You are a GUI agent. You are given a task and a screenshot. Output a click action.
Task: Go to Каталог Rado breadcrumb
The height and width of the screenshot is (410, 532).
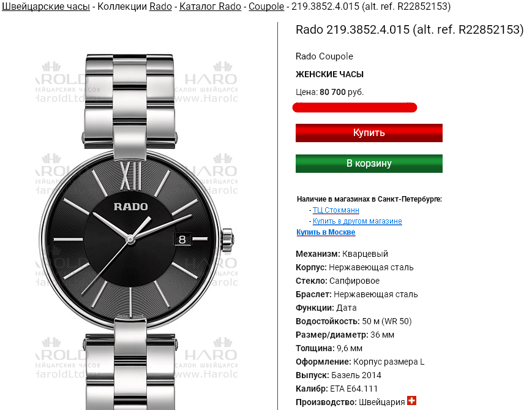click(x=210, y=6)
